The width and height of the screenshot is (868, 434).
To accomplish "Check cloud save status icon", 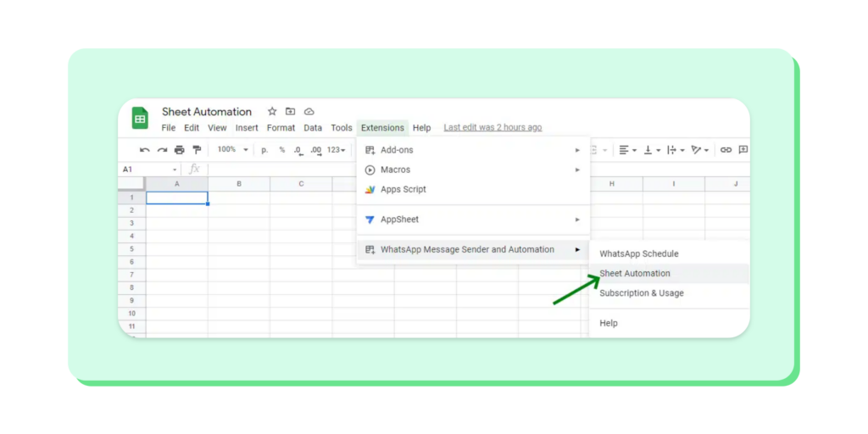I will [309, 111].
